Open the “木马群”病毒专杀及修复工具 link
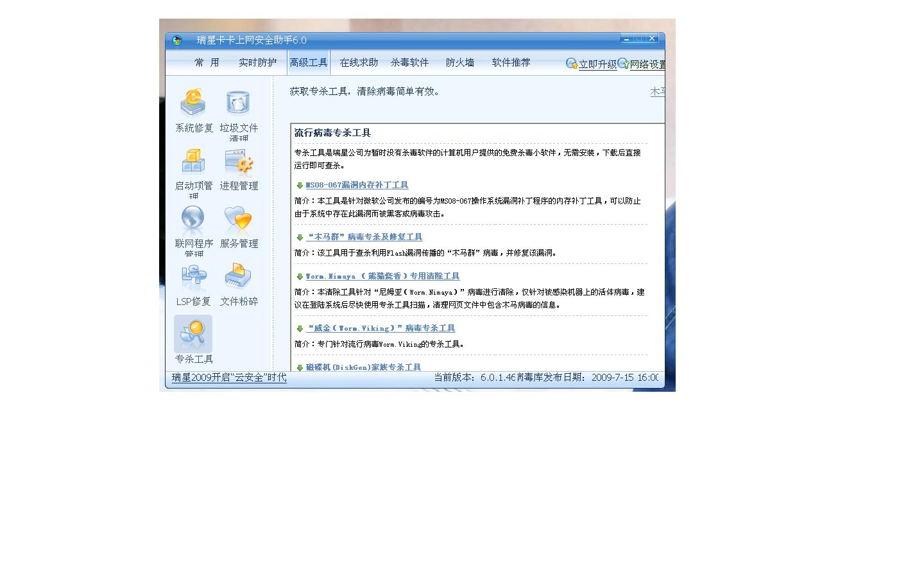The image size is (924, 578). 364,237
